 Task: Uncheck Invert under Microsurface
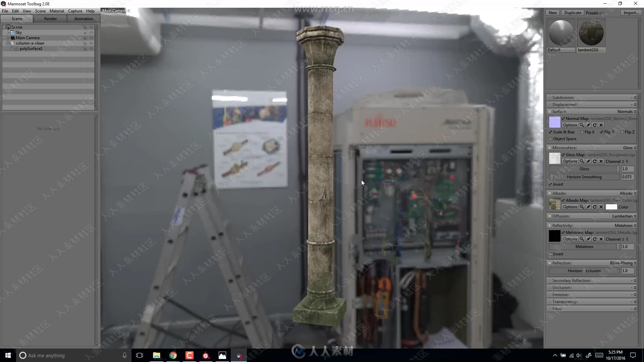(550, 184)
